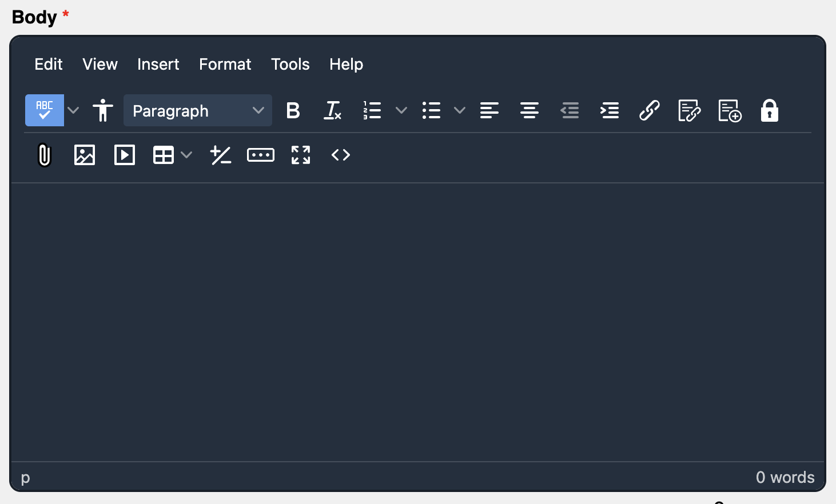The height and width of the screenshot is (504, 836).
Task: Center align the text
Action: pos(530,110)
